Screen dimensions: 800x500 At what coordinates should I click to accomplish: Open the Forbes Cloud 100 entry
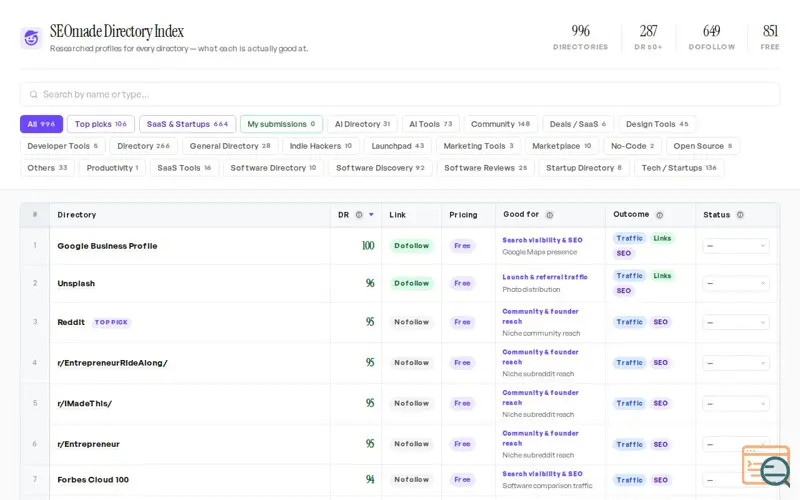93,480
